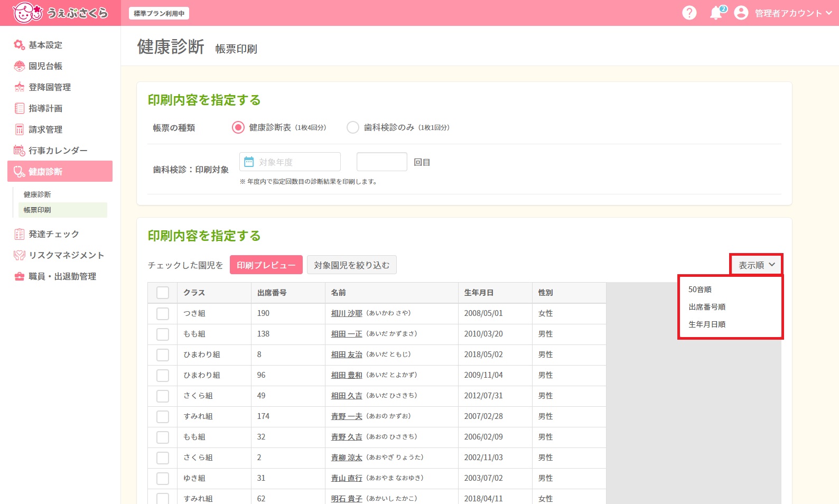Check the row for 相田 一正
This screenshot has width=839, height=504.
click(x=163, y=334)
